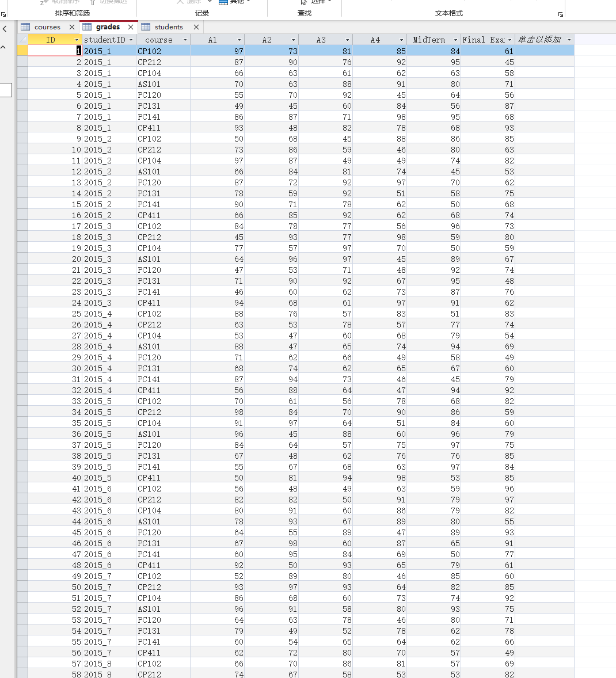Close the grades tab

[130, 26]
